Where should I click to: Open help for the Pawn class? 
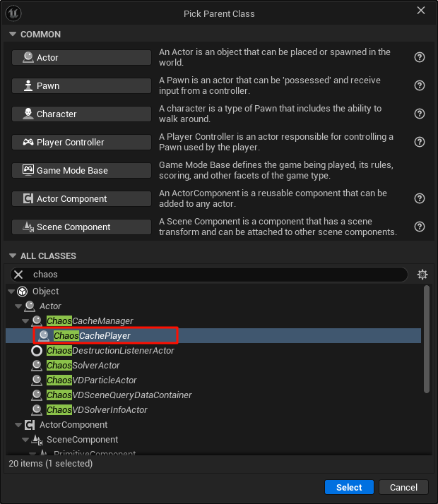tap(420, 85)
